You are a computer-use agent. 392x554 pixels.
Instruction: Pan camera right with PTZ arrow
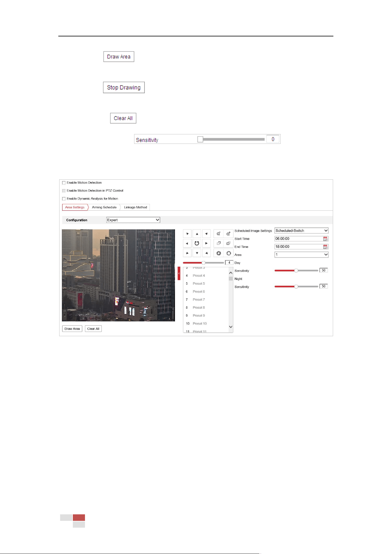(x=206, y=244)
